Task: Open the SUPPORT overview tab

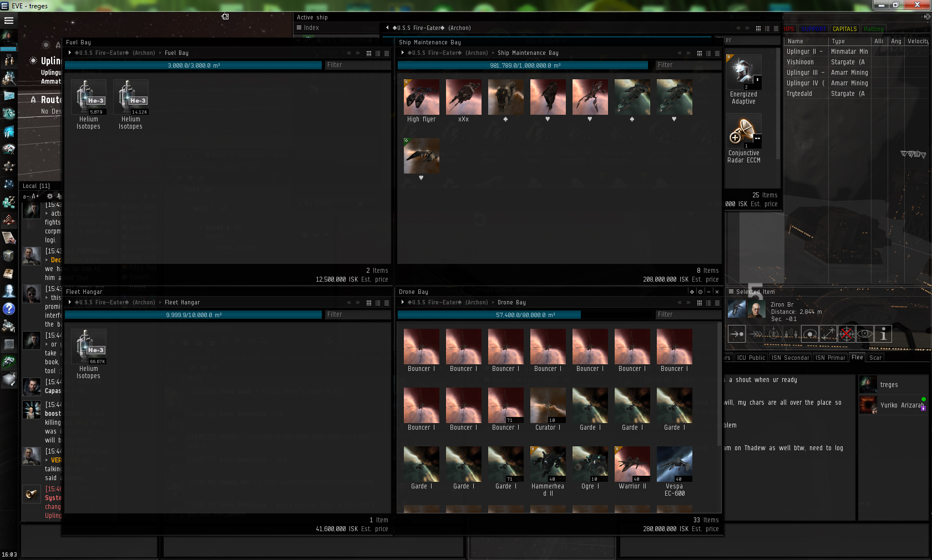Action: point(814,29)
